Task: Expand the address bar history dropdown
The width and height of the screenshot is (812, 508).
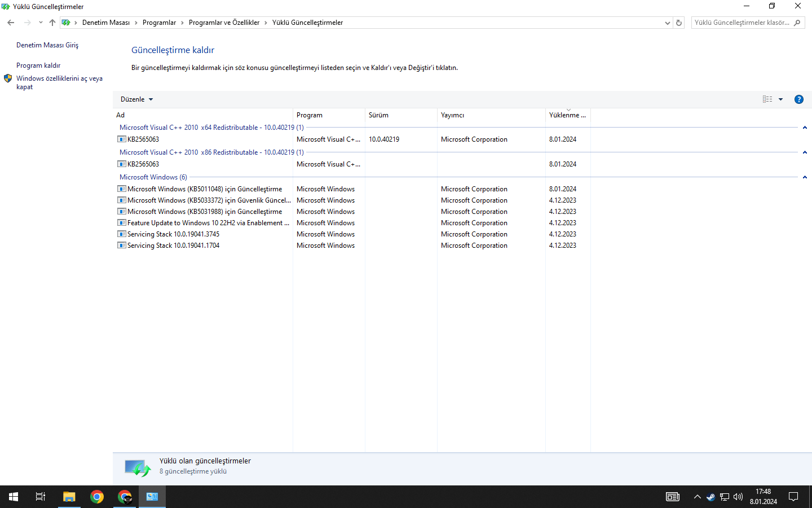Action: (668, 23)
